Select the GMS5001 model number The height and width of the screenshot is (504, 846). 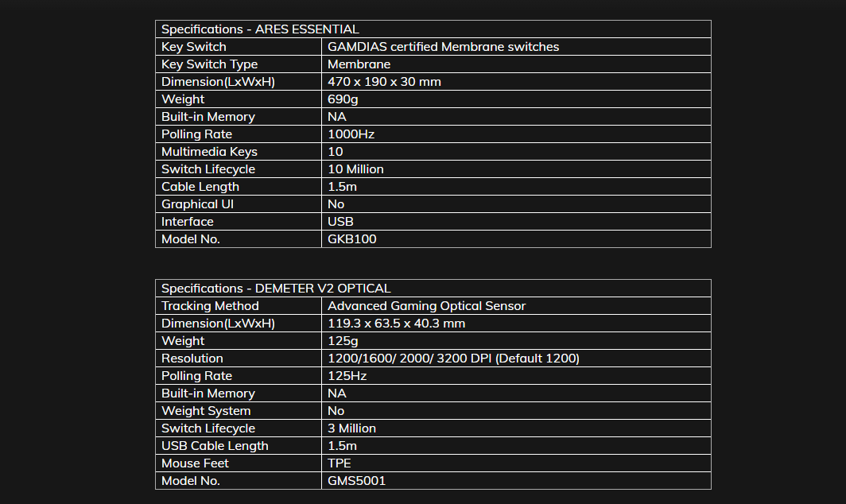pos(357,481)
